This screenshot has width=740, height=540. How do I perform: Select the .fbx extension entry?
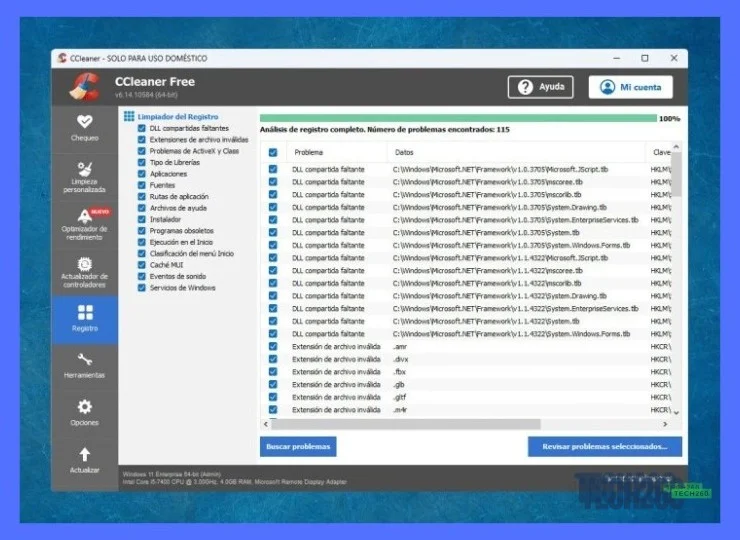pyautogui.click(x=399, y=371)
